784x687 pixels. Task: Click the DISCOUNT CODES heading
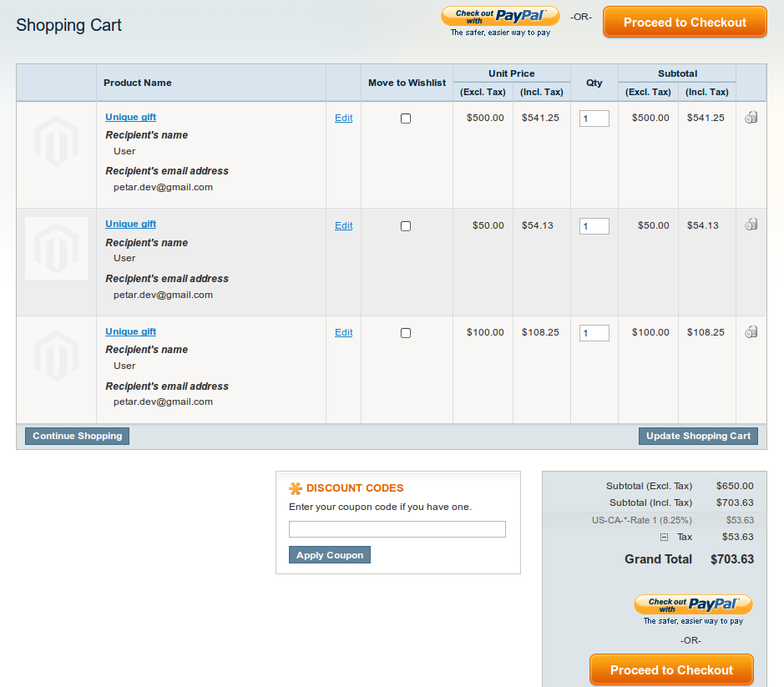pyautogui.click(x=355, y=488)
